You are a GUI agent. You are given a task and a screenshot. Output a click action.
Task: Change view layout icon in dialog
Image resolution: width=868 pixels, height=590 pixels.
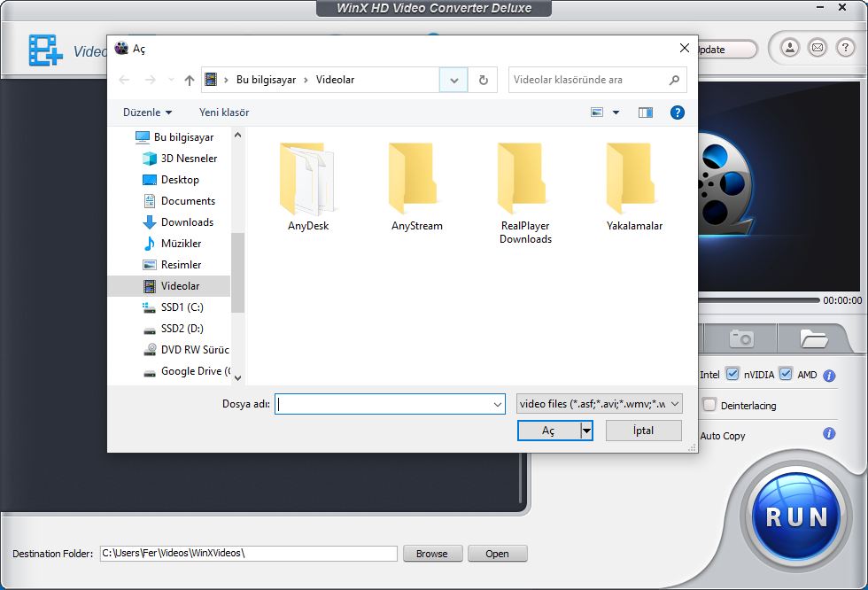click(x=597, y=113)
